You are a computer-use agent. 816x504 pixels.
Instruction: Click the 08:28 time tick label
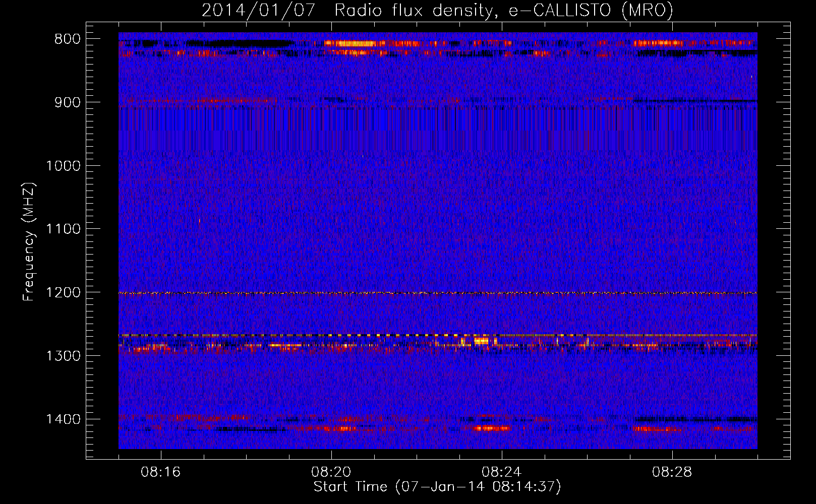(672, 472)
